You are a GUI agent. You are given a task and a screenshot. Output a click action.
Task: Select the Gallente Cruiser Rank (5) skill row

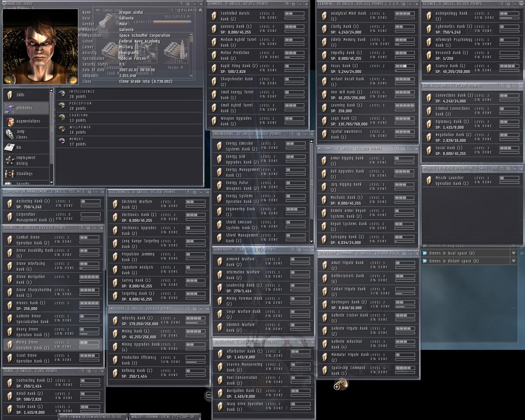pyautogui.click(x=368, y=318)
